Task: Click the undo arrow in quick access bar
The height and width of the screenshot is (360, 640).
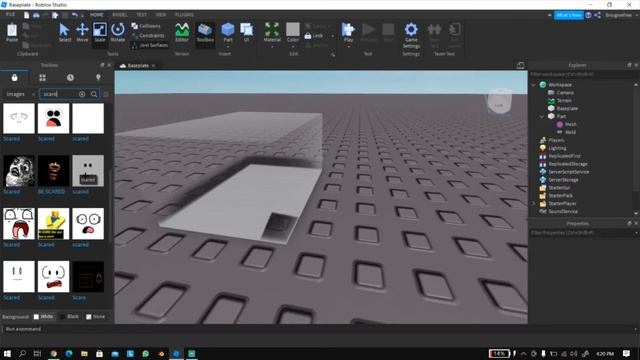Action: point(75,15)
